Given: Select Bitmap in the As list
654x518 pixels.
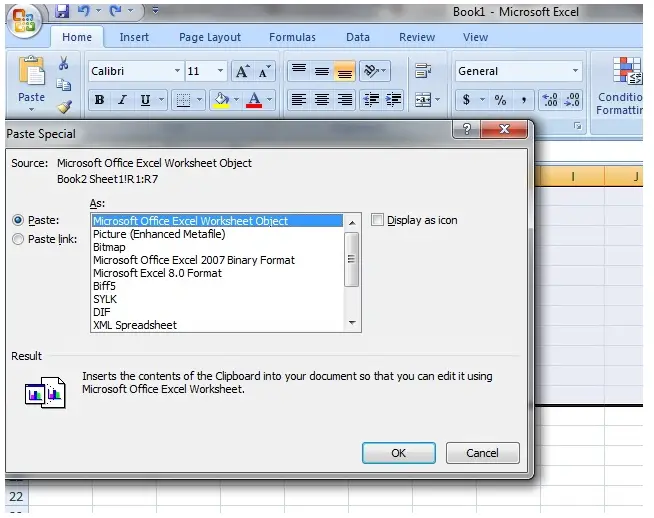Looking at the screenshot, I should pyautogui.click(x=109, y=247).
